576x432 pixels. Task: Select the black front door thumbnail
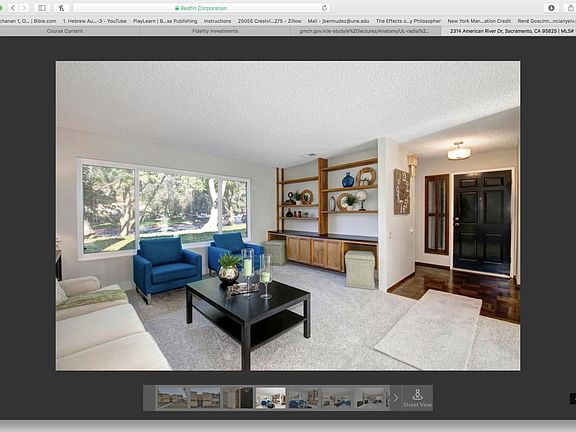tap(238, 397)
